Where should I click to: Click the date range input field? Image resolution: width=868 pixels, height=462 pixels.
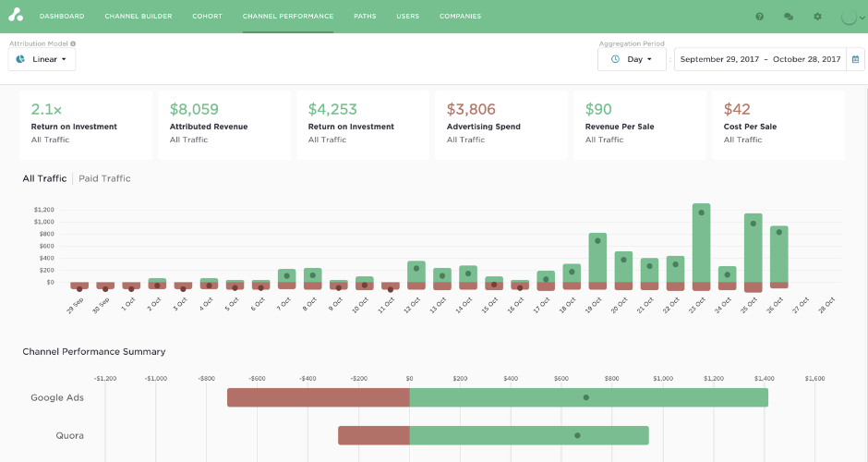click(759, 59)
